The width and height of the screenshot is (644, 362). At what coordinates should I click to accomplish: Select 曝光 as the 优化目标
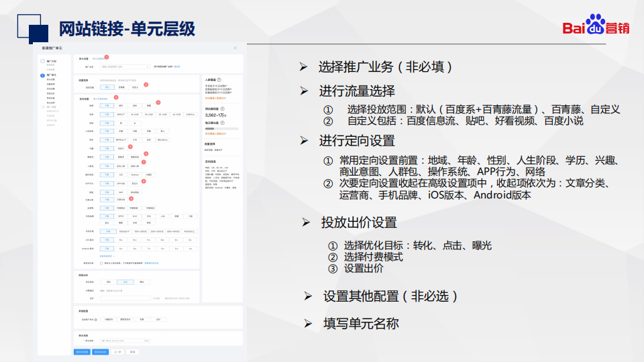point(142,282)
